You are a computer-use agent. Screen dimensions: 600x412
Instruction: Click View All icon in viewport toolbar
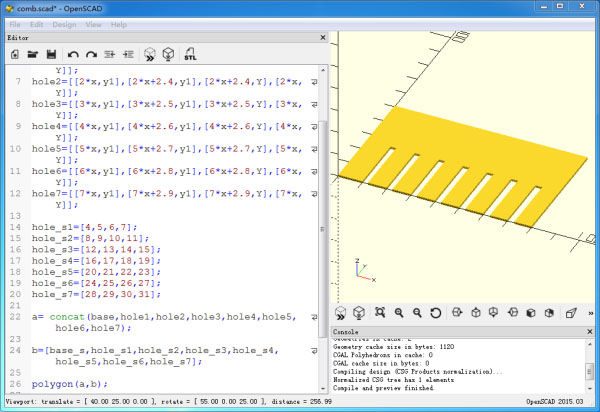tap(381, 313)
